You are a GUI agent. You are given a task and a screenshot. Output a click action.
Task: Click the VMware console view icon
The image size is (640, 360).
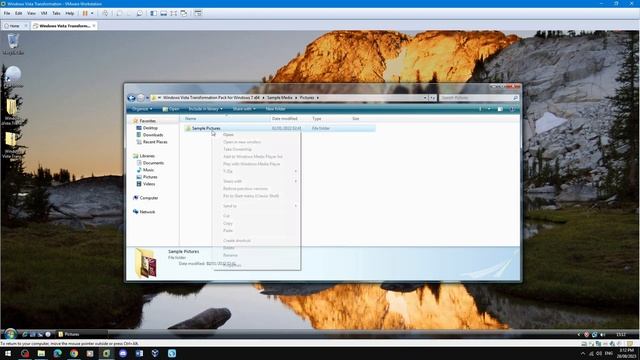pos(198,13)
